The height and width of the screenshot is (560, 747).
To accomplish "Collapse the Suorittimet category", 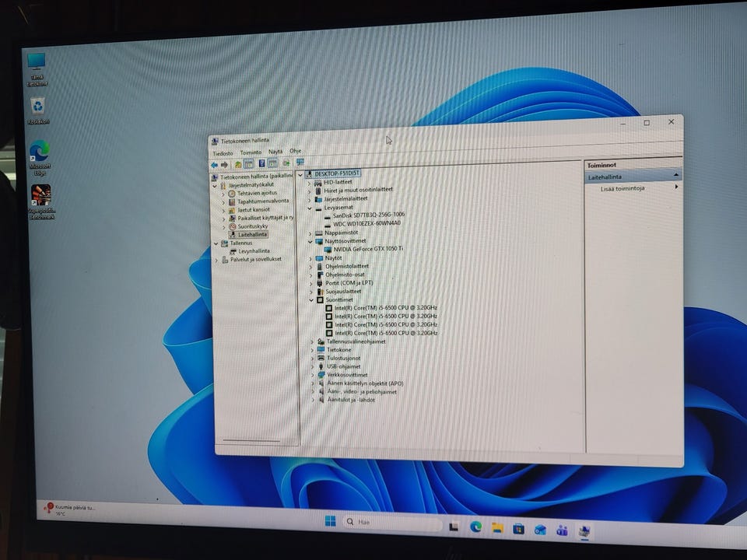I will click(311, 300).
